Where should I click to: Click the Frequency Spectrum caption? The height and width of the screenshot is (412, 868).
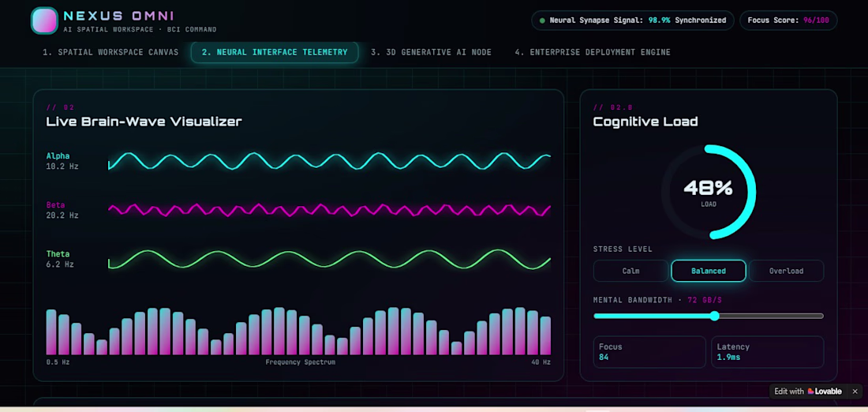tap(300, 362)
